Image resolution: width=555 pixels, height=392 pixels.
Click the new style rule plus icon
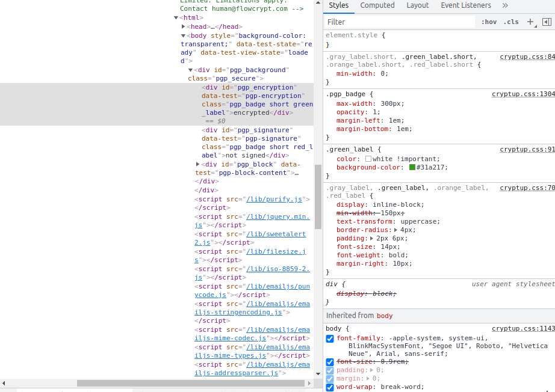click(530, 22)
